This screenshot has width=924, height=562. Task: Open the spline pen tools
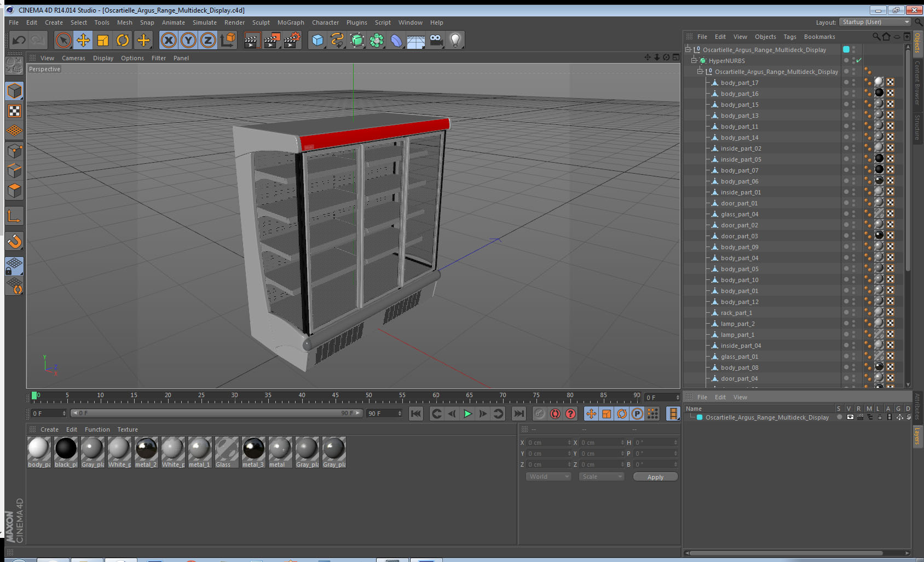coord(337,40)
